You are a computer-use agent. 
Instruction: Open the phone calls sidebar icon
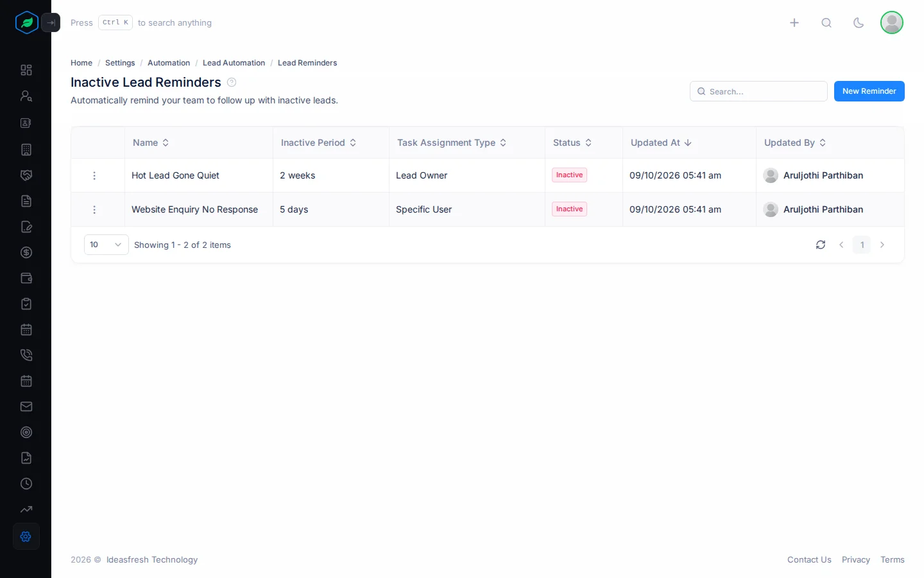(x=26, y=355)
